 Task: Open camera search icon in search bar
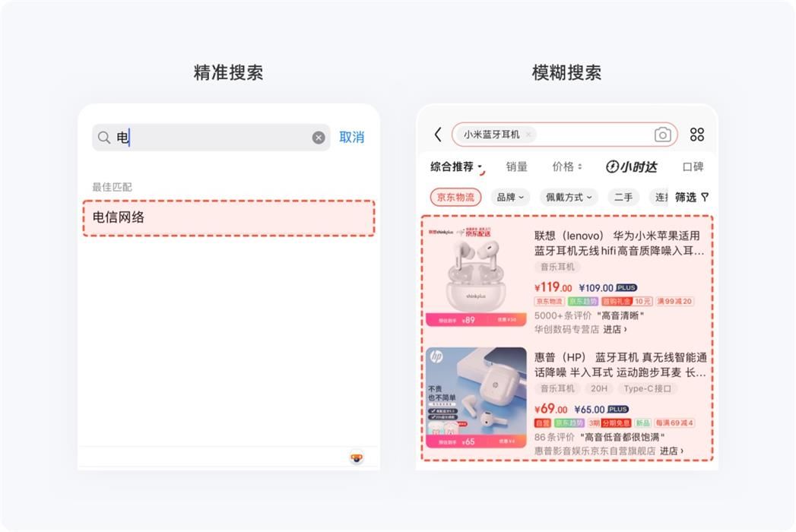(662, 135)
